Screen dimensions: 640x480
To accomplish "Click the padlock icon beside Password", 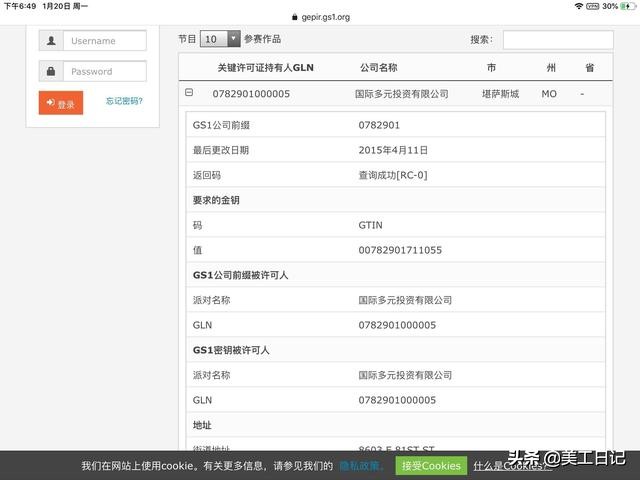I will coord(51,71).
